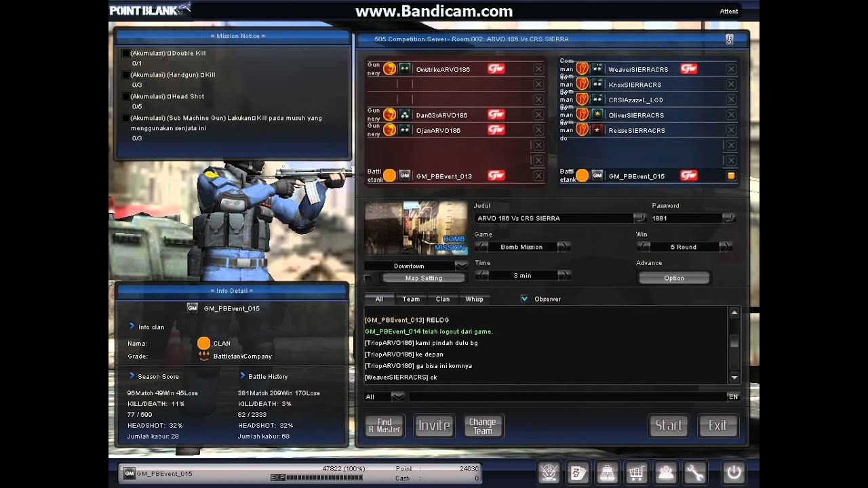Screen dimensions: 868x488
Task: Click the power quit icon
Action: tap(733, 472)
